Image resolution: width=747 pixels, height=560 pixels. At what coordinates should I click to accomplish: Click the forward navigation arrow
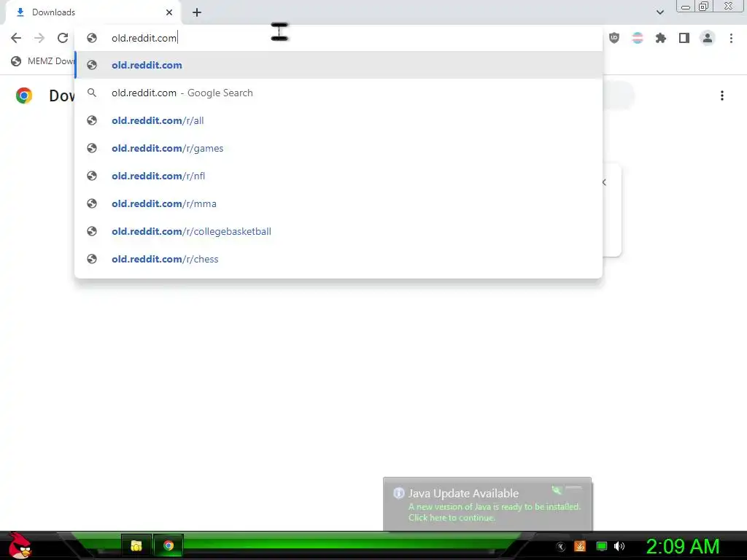(39, 38)
